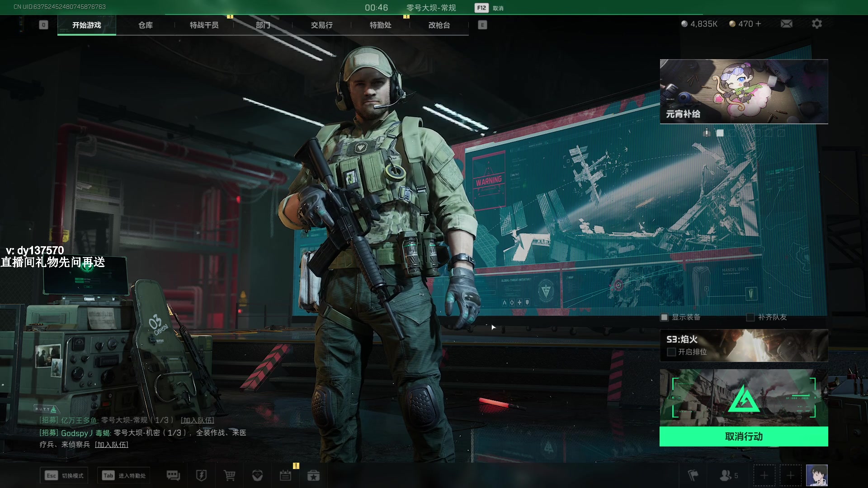868x488 pixels.
Task: Add teammate in first empty slot
Action: pos(764,475)
